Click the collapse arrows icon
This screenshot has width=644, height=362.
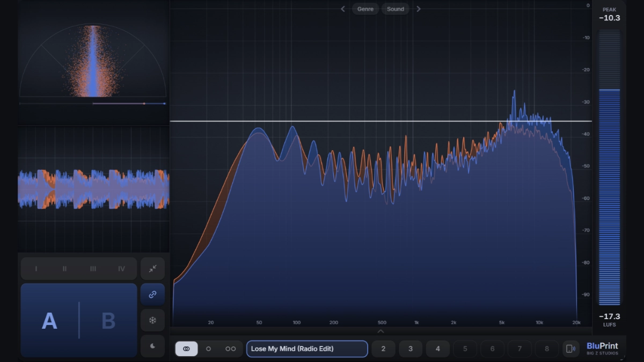[x=153, y=269]
